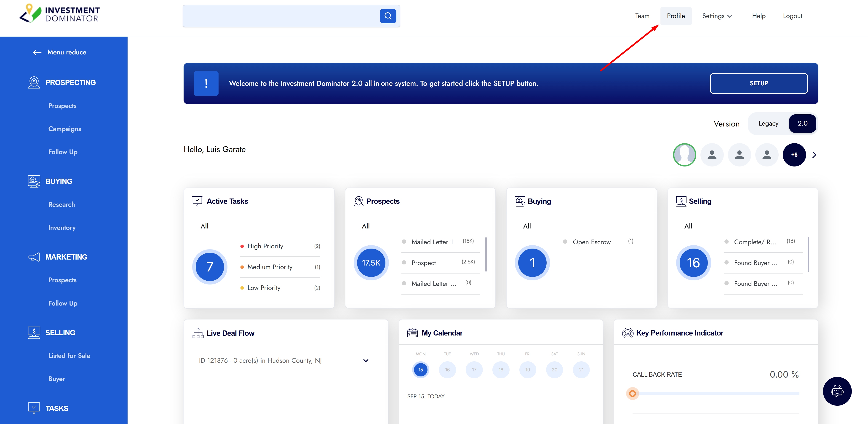Open Buyer under Selling

pos(57,379)
